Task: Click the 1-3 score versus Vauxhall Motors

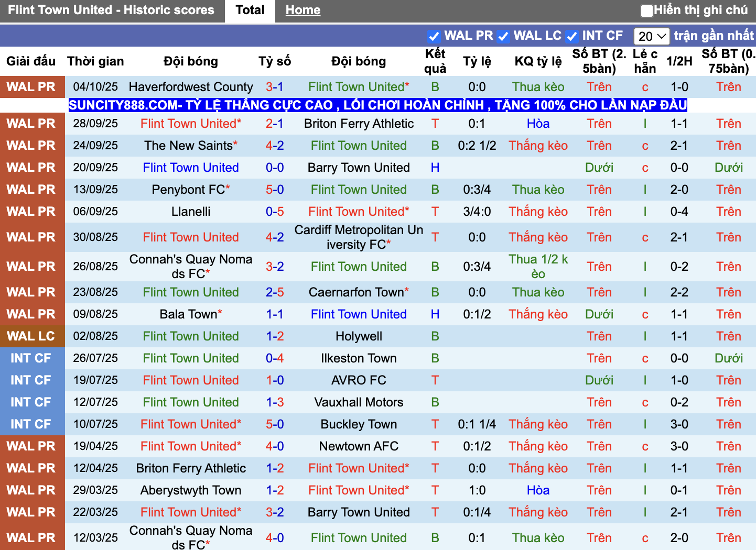Action: pos(275,402)
